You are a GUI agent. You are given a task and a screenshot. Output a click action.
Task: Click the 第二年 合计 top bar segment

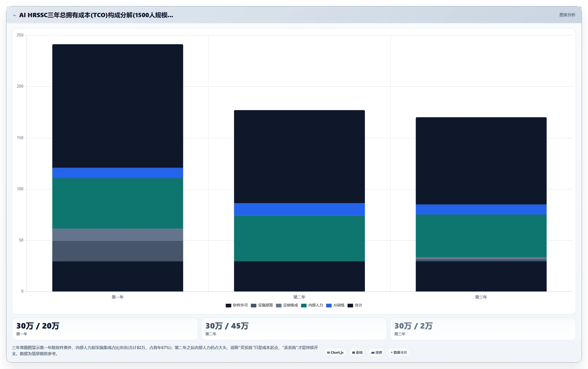(299, 157)
